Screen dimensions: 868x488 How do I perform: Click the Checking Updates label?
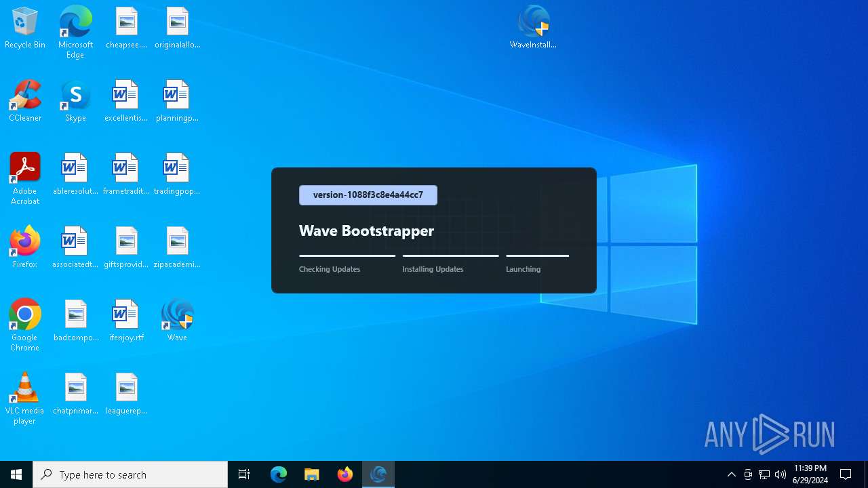pos(330,269)
